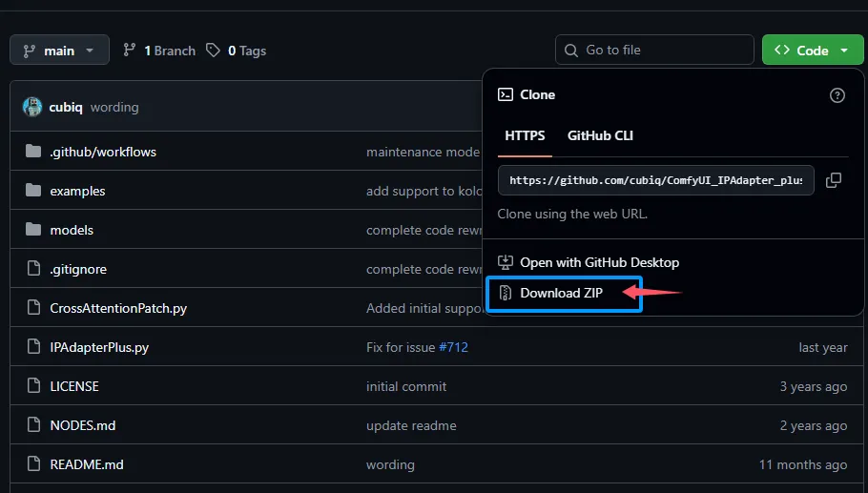
Task: Open IPAdapterPlus.py file
Action: tap(99, 347)
